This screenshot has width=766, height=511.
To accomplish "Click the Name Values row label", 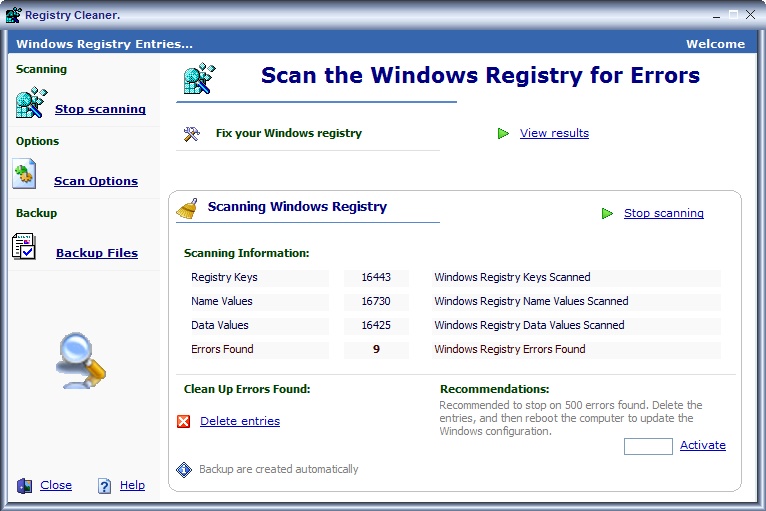I will pos(222,301).
